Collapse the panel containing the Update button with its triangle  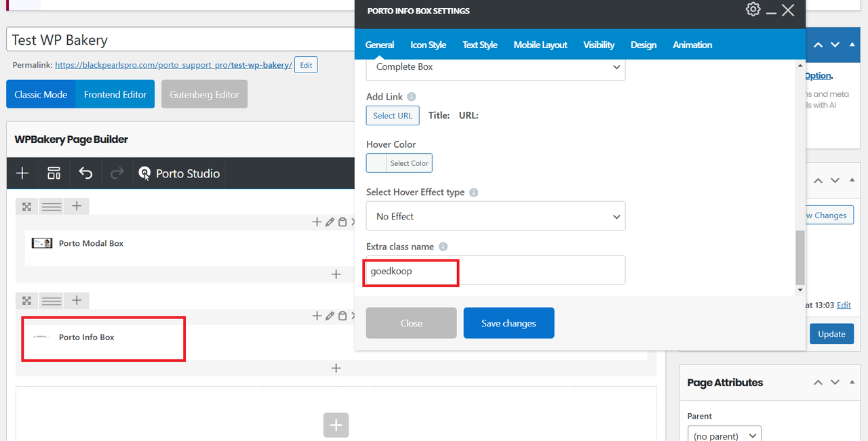[x=852, y=180]
